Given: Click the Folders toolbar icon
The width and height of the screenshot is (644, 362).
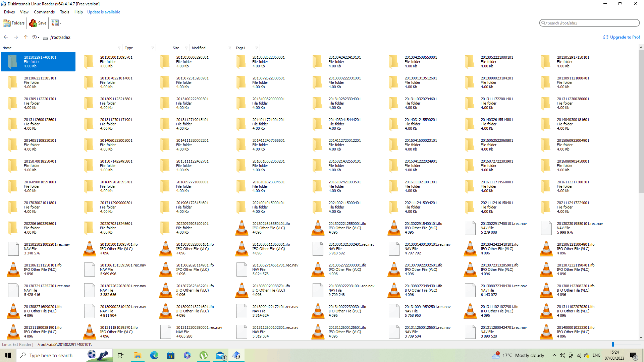Looking at the screenshot, I should click(x=7, y=23).
